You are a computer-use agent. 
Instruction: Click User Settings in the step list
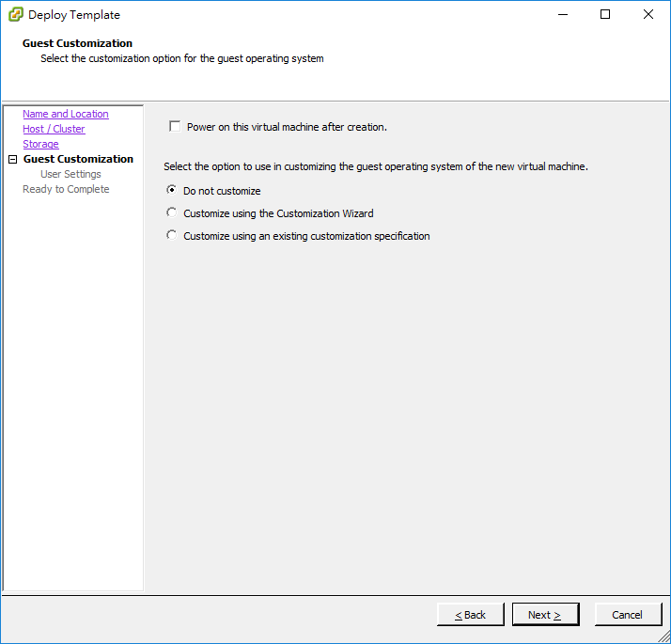coord(70,174)
